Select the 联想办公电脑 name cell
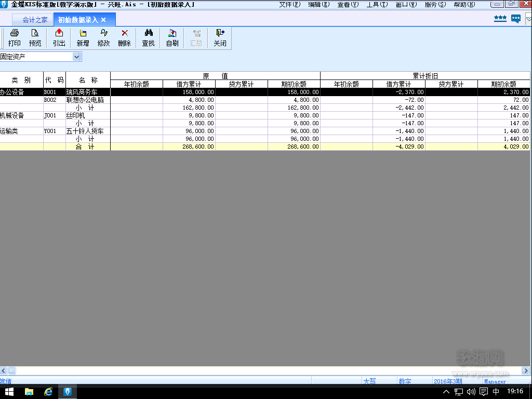532x399 pixels. (x=88, y=100)
